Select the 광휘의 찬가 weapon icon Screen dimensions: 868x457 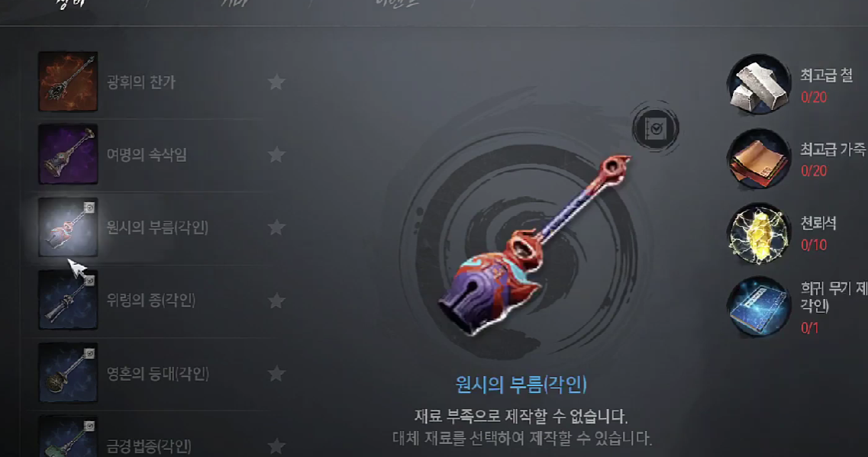coord(67,82)
